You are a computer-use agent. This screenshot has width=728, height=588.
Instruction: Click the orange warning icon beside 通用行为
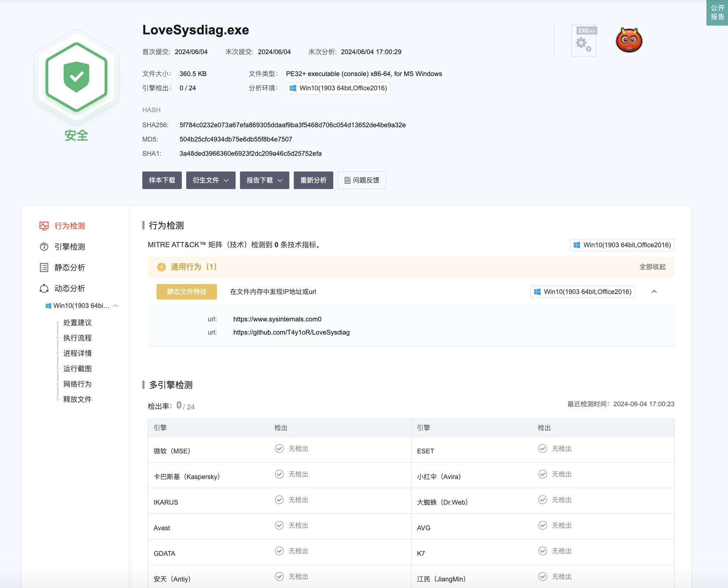(x=161, y=267)
